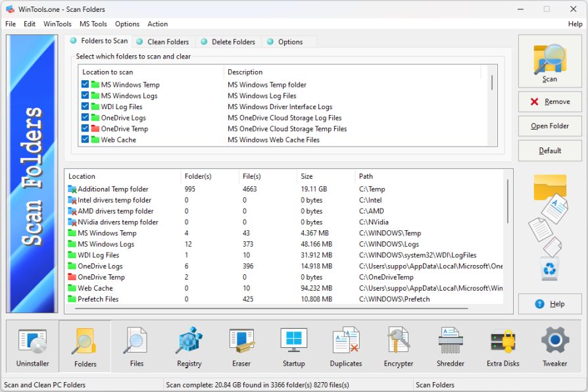Switch to the Delete Folders tab
This screenshot has width=588, height=392.
click(x=228, y=42)
